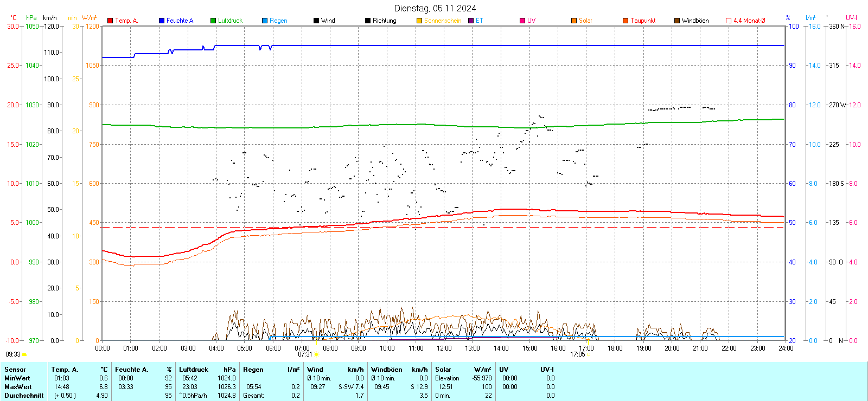Click the blue Feuchte A. legend square
Image resolution: width=868 pixels, height=401 pixels.
click(162, 21)
